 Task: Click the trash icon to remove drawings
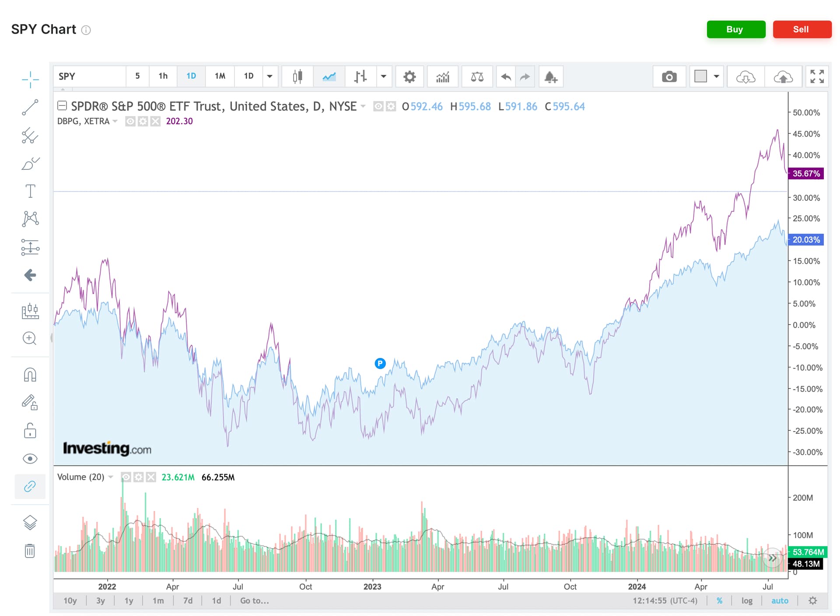pyautogui.click(x=30, y=551)
